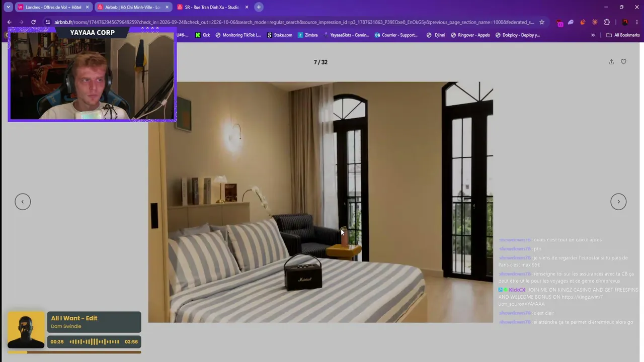Close the Londres - Offres de Vol tab

pos(87,7)
